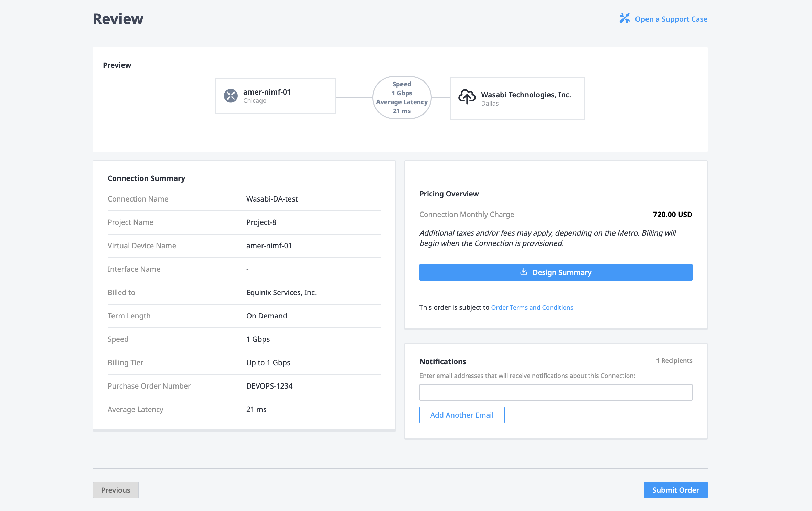
Task: Click the support tools wrench icon
Action: (x=624, y=19)
